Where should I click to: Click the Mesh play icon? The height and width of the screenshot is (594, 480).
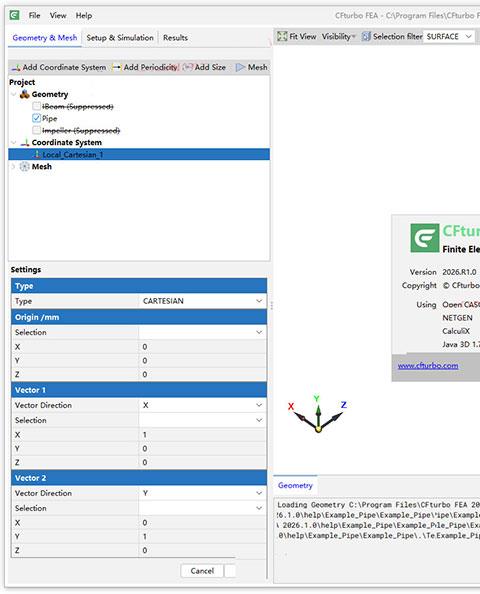click(240, 67)
